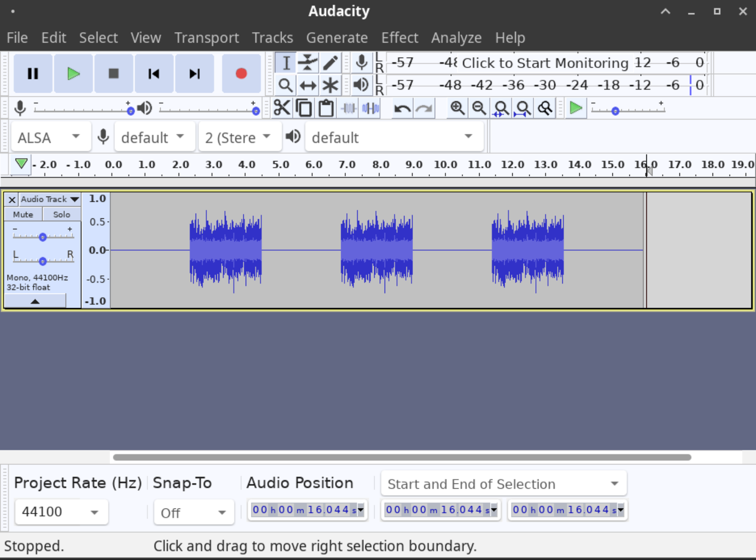Click the play-at-speed slider
Image resolution: width=756 pixels, height=560 pixels.
(x=628, y=111)
